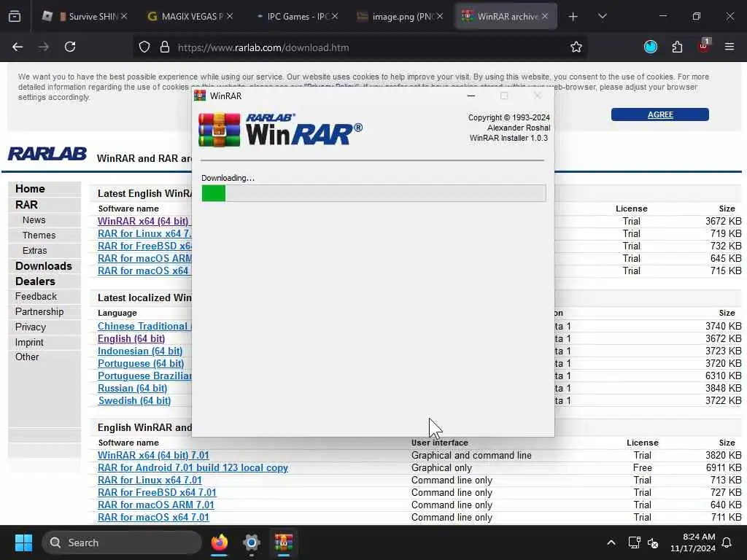The width and height of the screenshot is (747, 560).
Task: Click the forward navigation arrow
Action: pos(44,47)
